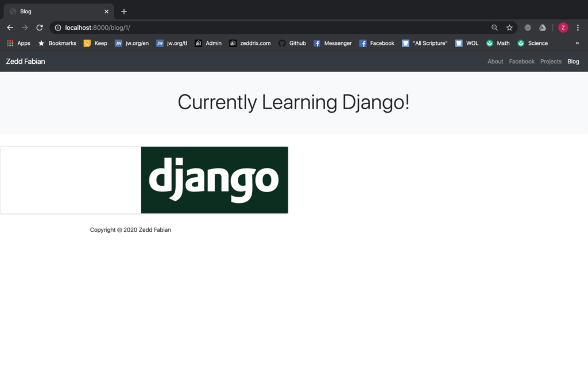Image resolution: width=588 pixels, height=368 pixels.
Task: Open the "All Scripture" bookmark
Action: (x=425, y=43)
